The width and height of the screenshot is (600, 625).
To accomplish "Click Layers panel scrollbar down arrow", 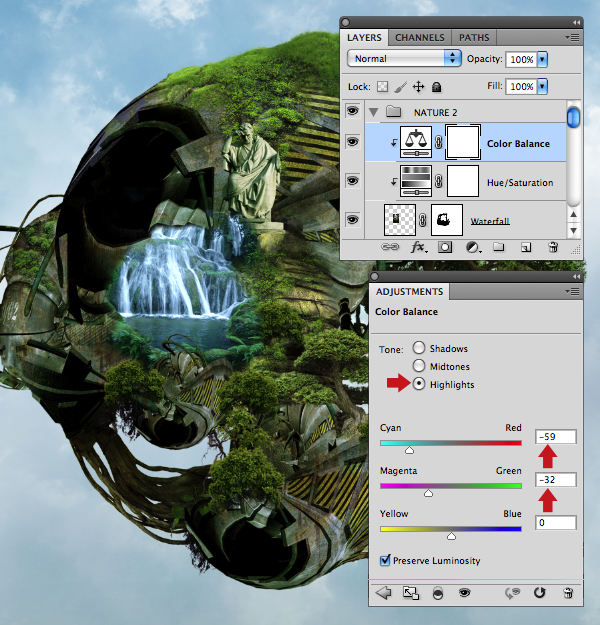I will click(x=573, y=230).
